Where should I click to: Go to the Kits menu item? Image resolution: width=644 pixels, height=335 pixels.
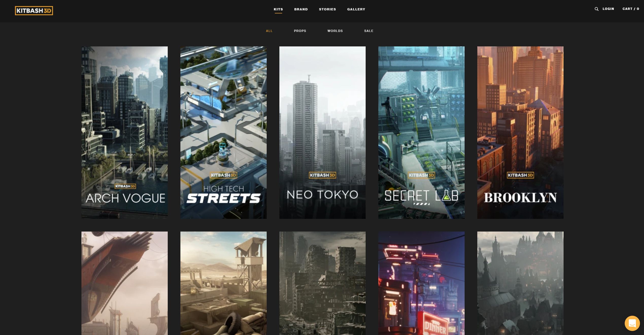pyautogui.click(x=278, y=9)
